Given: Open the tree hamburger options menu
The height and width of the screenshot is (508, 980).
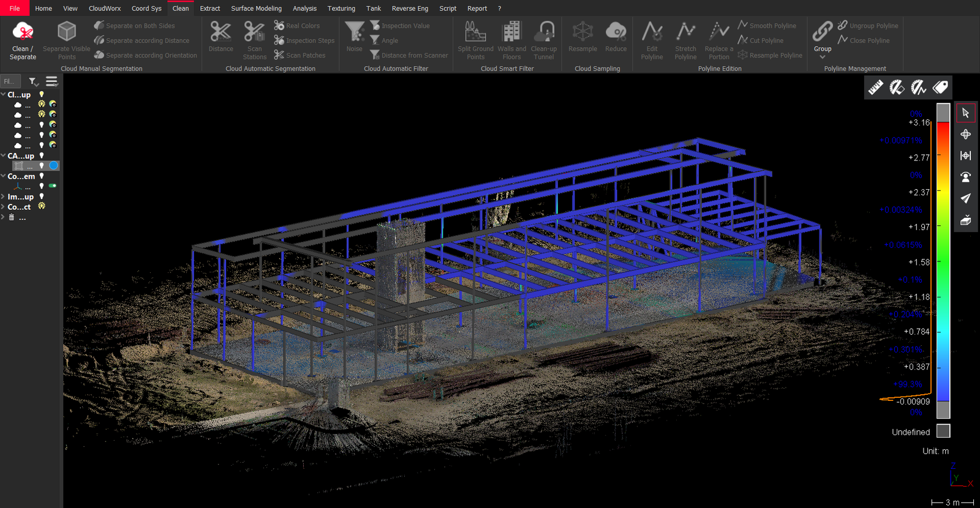Looking at the screenshot, I should click(51, 81).
